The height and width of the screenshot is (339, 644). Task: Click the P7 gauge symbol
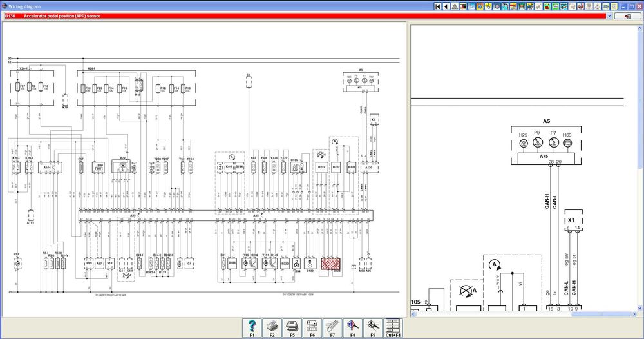554,143
